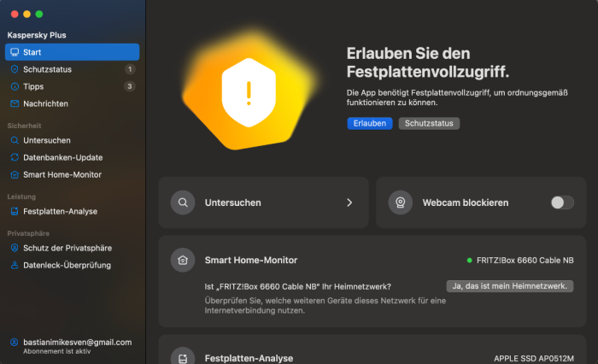
Task: Click the 'Festplatten-Analyse' card title
Action: 249,358
